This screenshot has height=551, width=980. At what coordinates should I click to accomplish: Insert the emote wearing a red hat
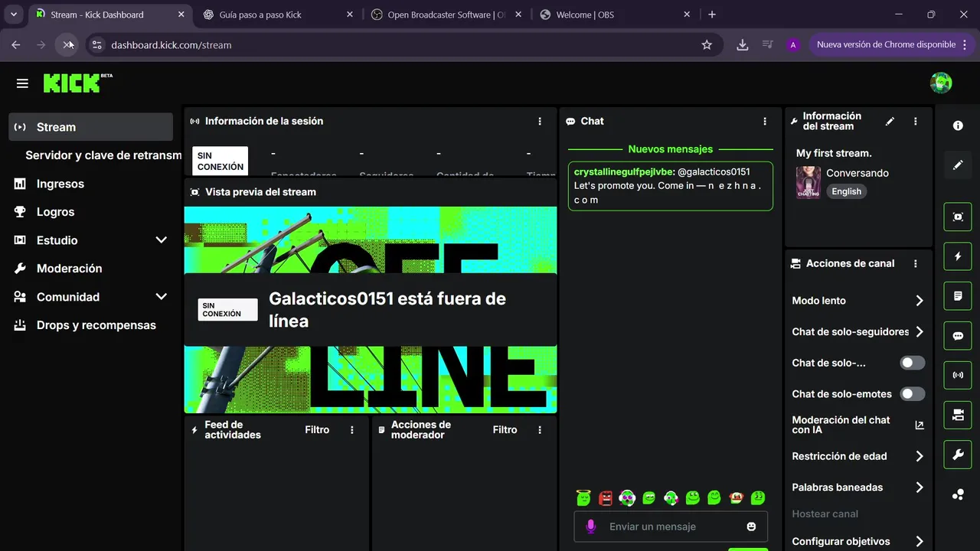(x=736, y=497)
